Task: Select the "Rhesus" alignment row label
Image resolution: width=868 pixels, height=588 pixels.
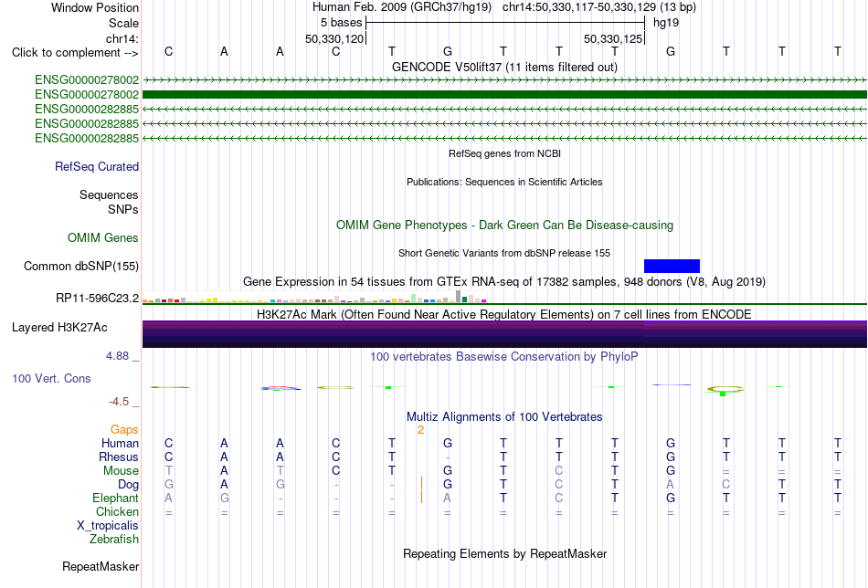Action: (x=119, y=457)
